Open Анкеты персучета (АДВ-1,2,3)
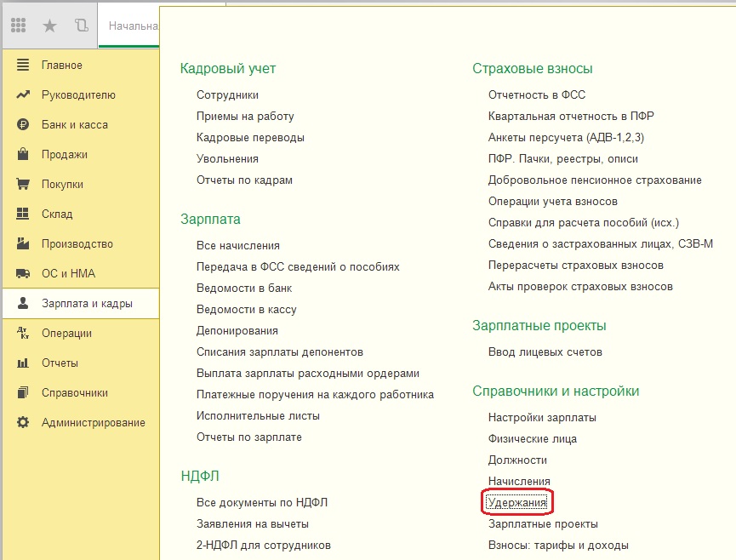 (x=566, y=138)
